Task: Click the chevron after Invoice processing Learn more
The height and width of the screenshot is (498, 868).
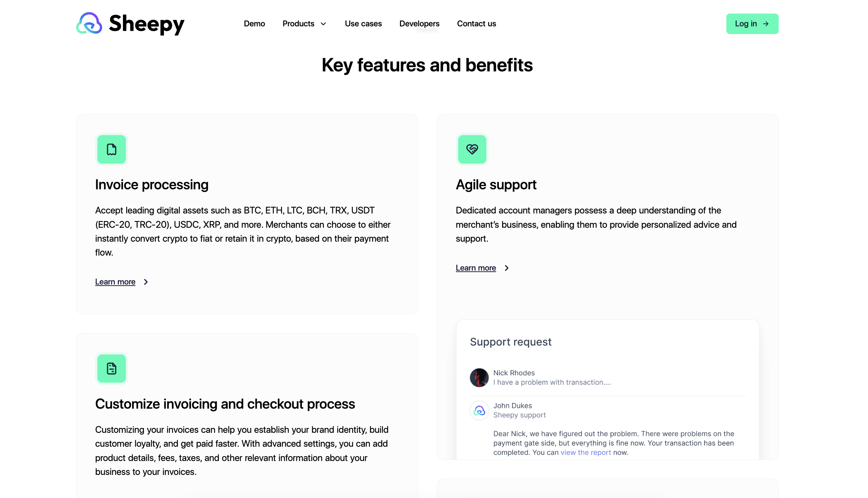Action: click(x=146, y=282)
